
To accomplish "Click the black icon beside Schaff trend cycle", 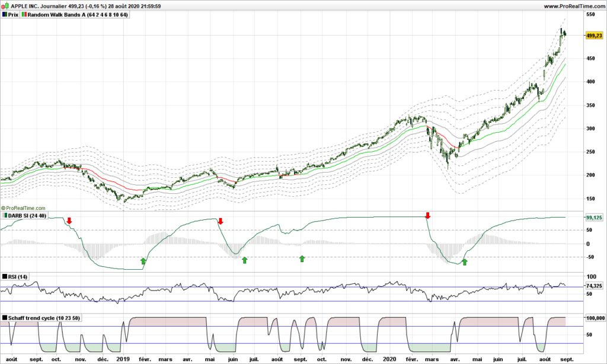I will point(5,318).
